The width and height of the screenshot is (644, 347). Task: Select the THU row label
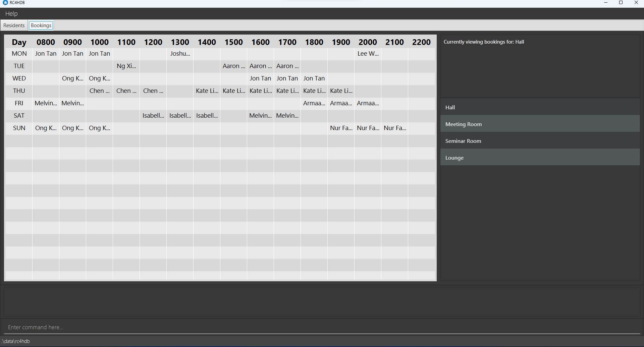(x=19, y=91)
